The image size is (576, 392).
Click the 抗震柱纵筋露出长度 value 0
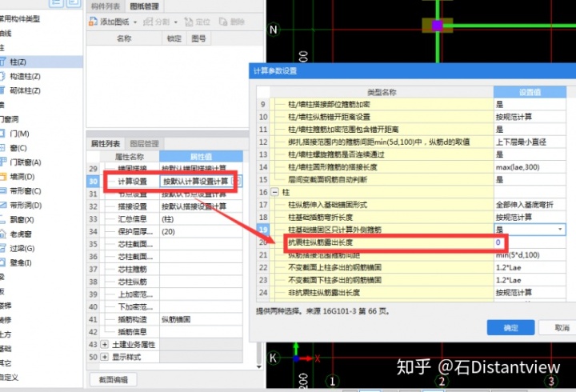530,242
